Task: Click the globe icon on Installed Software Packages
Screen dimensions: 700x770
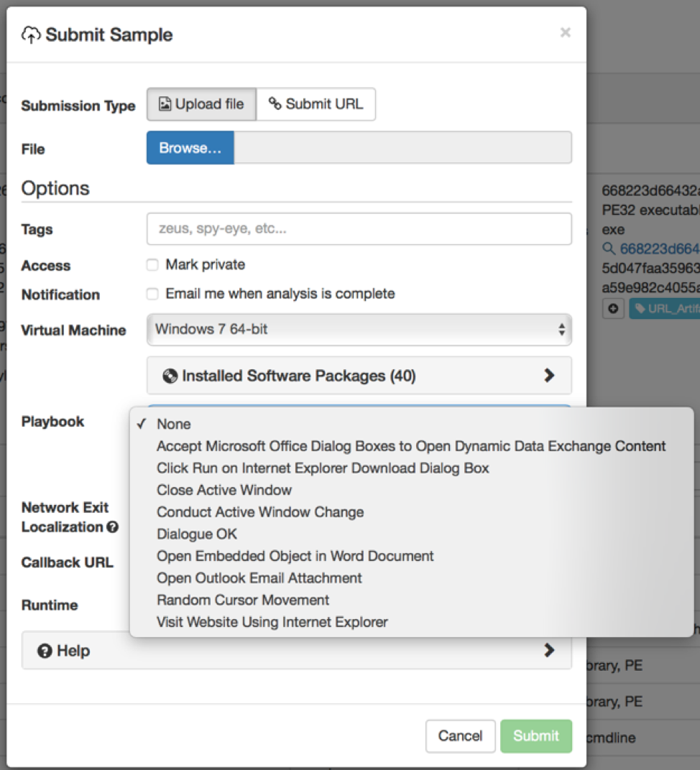Action: pos(170,376)
